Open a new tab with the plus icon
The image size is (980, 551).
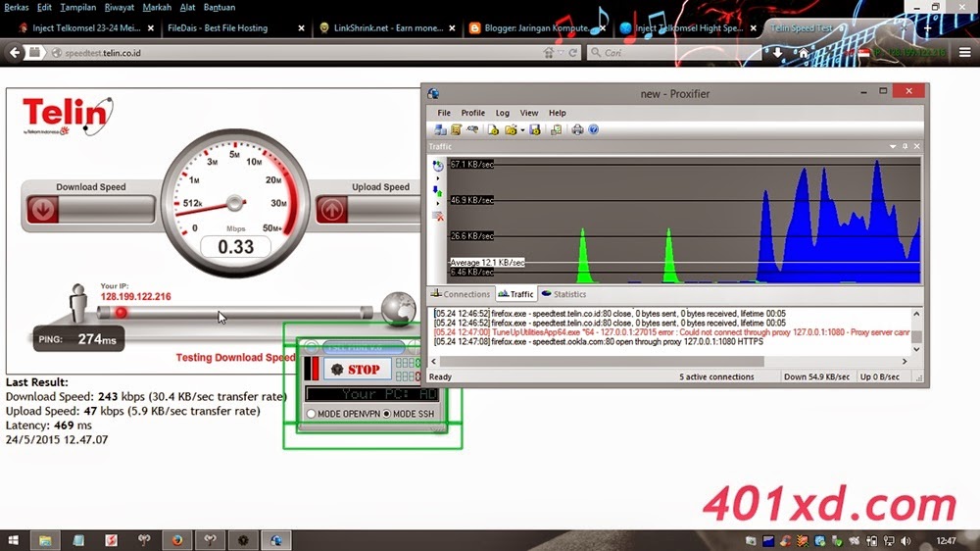(x=927, y=28)
